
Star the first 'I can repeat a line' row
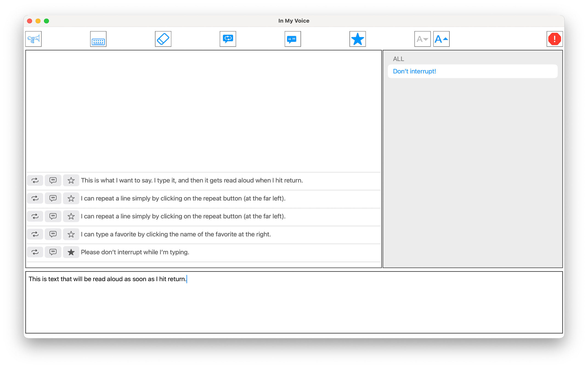[x=71, y=198]
